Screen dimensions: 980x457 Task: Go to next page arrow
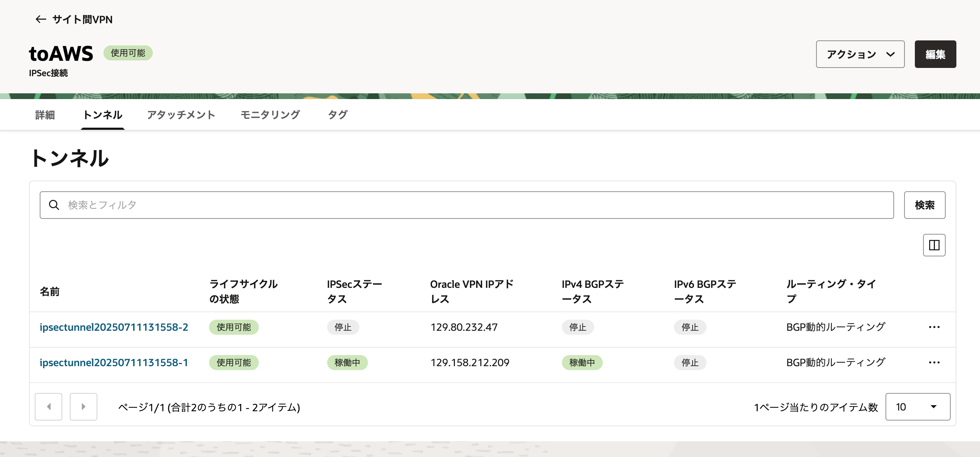83,407
